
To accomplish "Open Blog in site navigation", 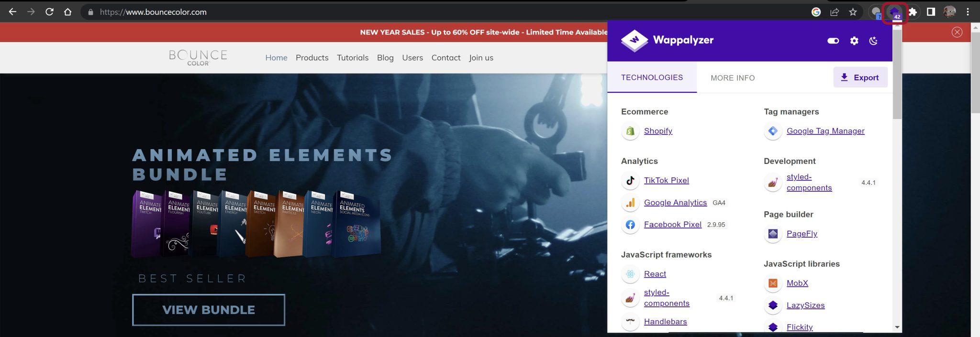I will click(x=385, y=58).
